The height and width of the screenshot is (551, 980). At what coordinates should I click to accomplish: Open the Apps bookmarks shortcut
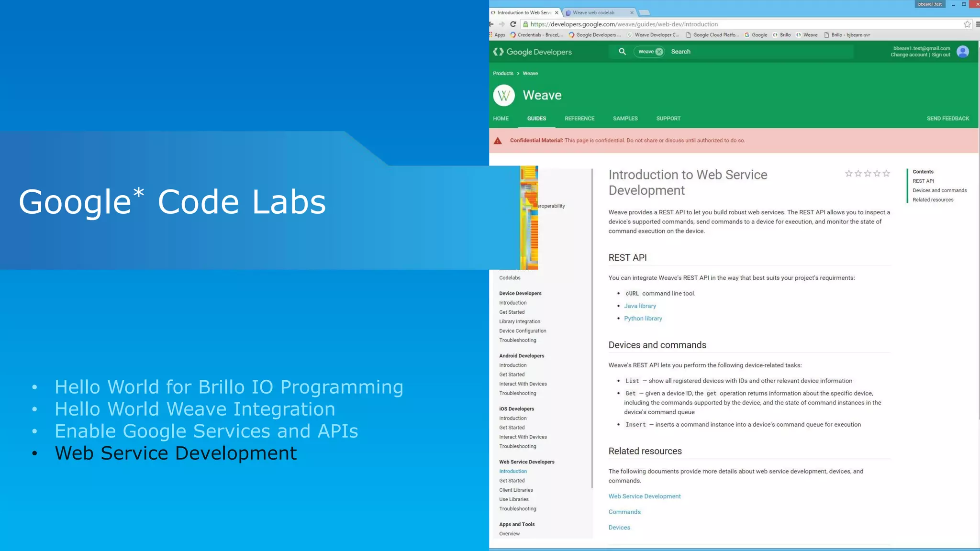click(497, 35)
